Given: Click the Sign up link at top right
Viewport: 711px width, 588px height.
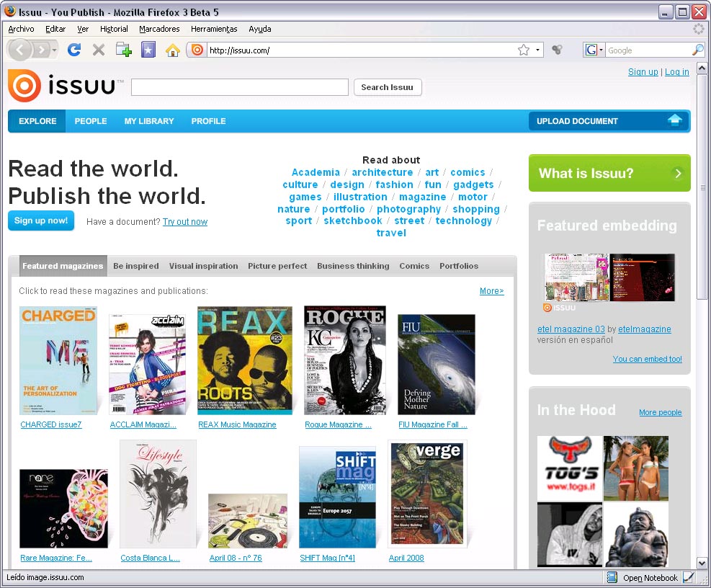Looking at the screenshot, I should point(643,71).
